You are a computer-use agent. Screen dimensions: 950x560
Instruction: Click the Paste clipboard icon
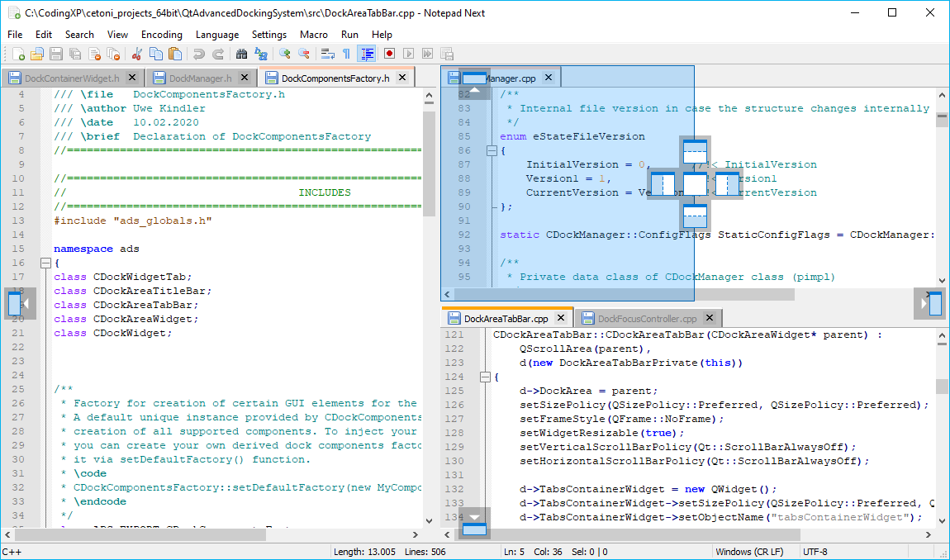[x=175, y=54]
